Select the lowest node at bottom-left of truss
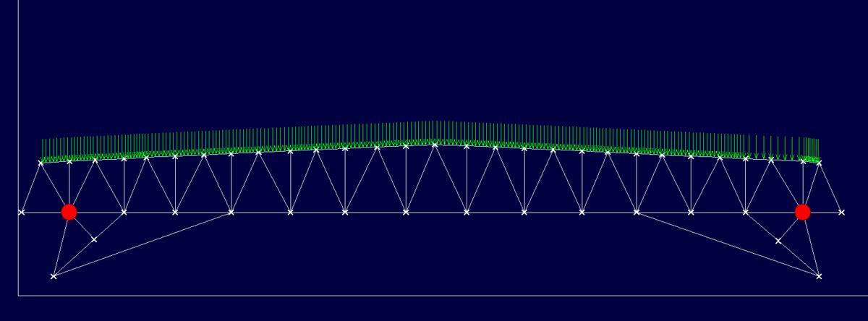 54,276
